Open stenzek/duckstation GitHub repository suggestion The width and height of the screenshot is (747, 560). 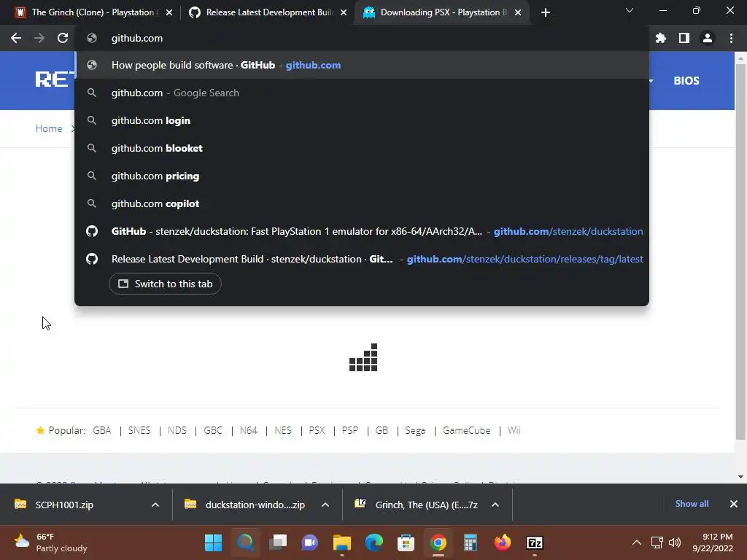coord(362,231)
